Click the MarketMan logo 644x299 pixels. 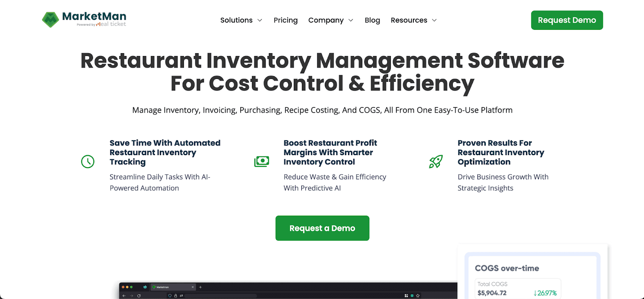coord(84,19)
